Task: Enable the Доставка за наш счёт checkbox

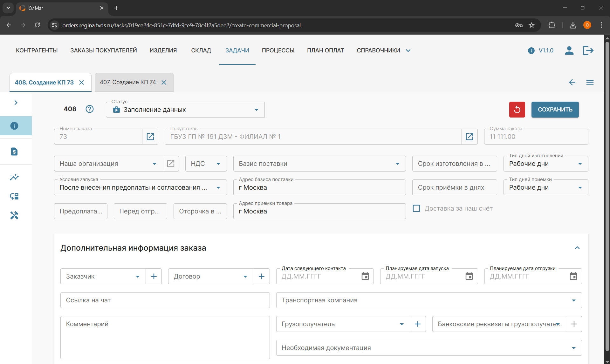Action: pos(416,208)
